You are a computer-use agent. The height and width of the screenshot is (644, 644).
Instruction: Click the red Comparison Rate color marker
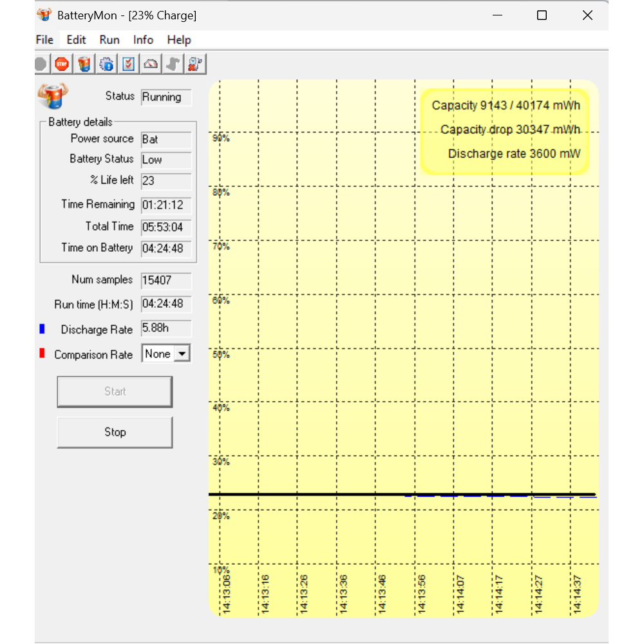42,354
